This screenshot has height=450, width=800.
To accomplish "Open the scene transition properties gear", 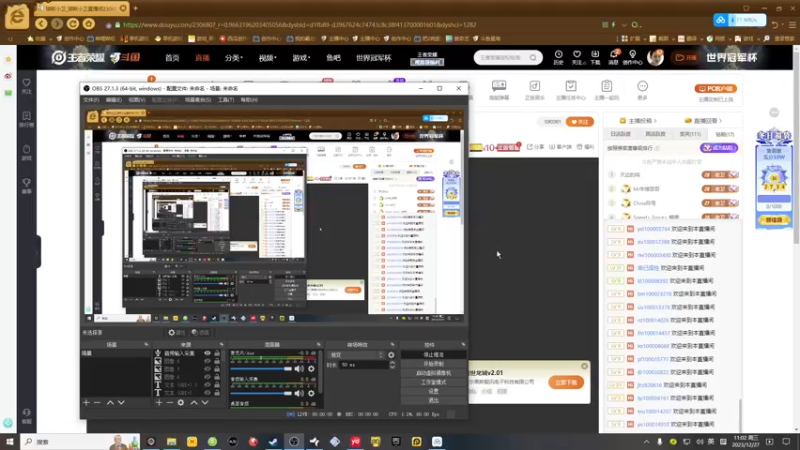I will click(x=391, y=355).
